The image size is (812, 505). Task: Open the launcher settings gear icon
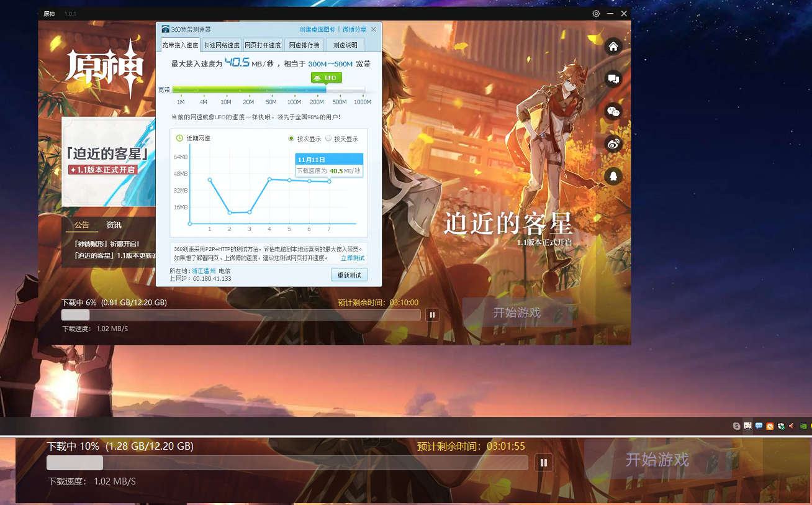pos(596,14)
